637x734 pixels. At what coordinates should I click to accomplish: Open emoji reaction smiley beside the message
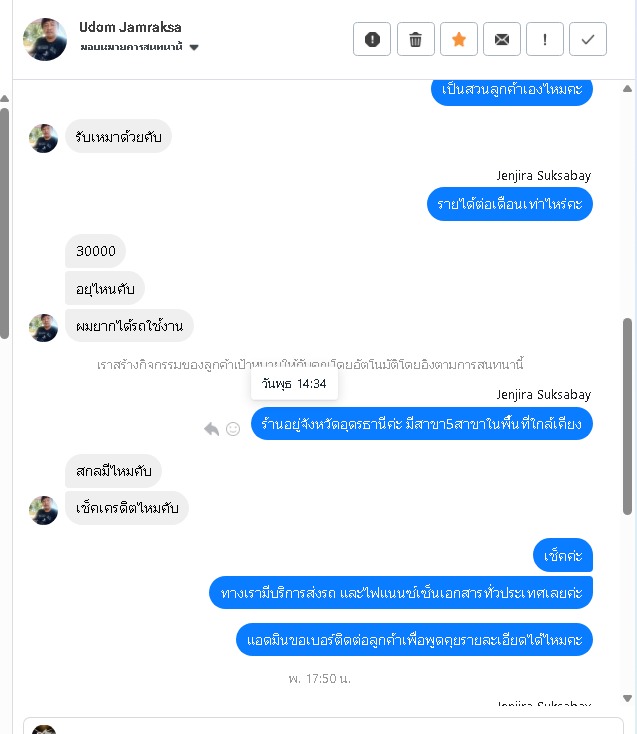233,429
